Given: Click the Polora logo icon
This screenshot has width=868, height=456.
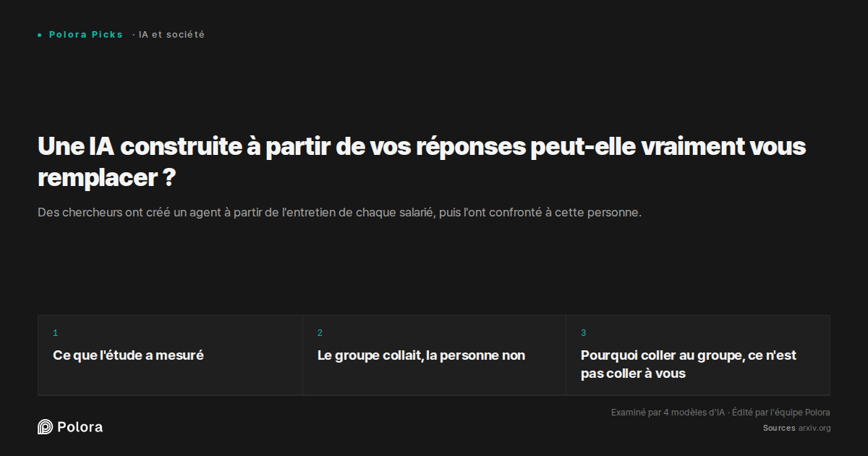Looking at the screenshot, I should (x=45, y=427).
